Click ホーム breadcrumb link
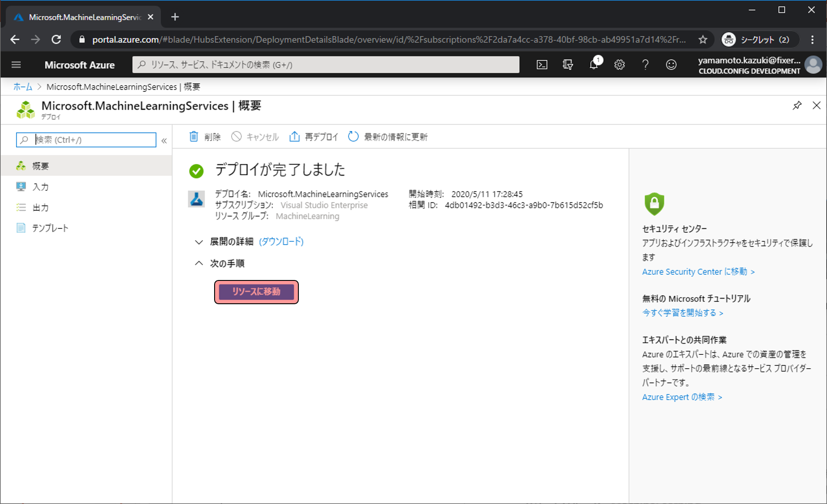Viewport: 827px width, 504px height. coord(22,87)
